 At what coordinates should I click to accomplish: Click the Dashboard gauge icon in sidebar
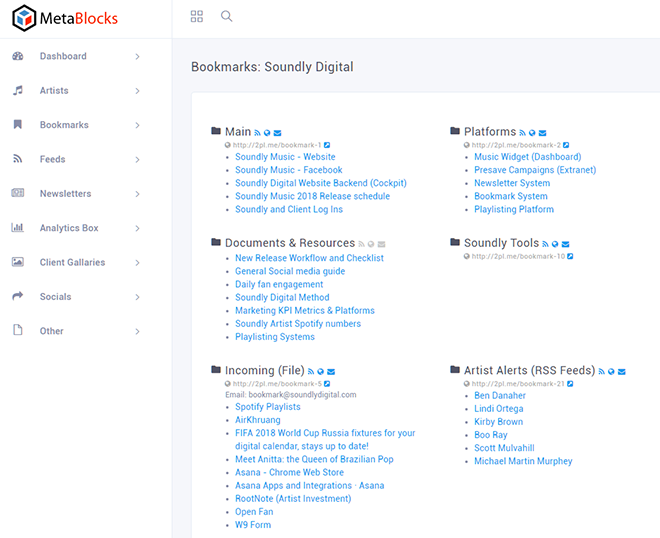pos(18,56)
